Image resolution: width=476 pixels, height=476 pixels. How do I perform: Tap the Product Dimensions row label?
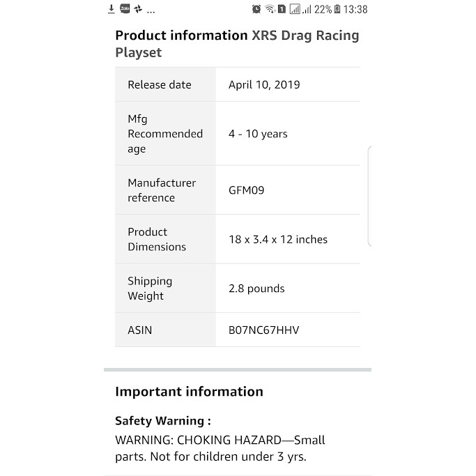(157, 239)
